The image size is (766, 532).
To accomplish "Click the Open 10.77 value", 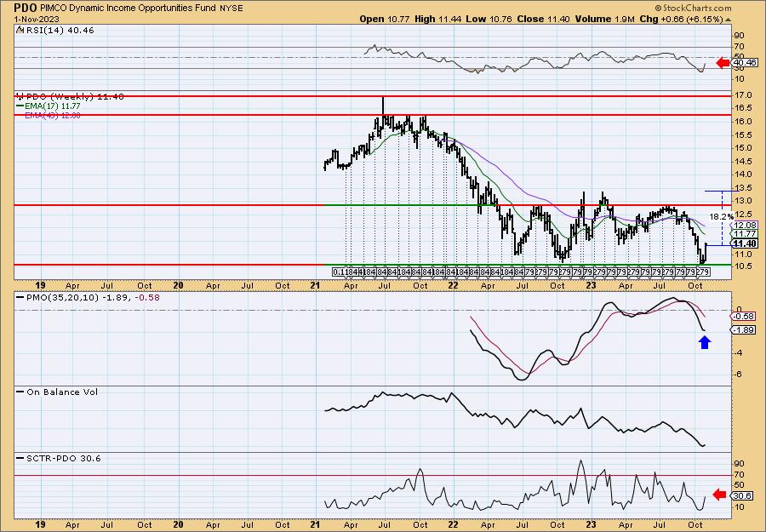I will click(385, 19).
